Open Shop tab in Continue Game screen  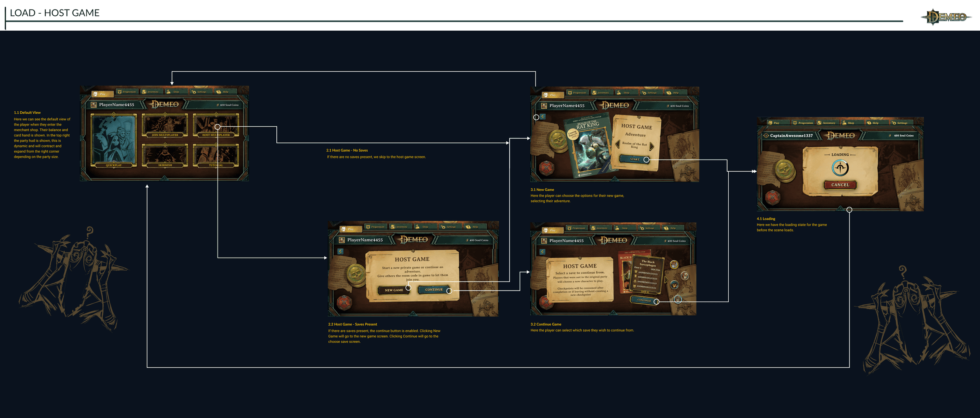pos(624,228)
